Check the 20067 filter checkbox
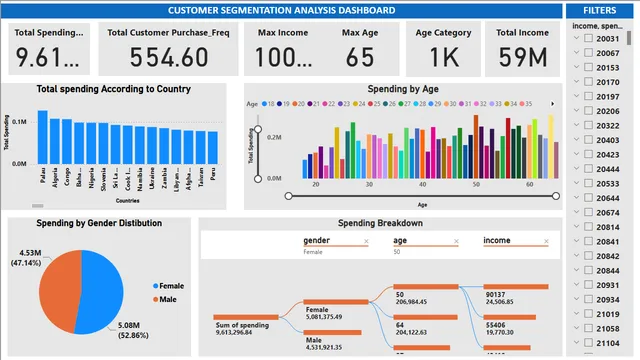The width and height of the screenshot is (640, 360). pyautogui.click(x=589, y=53)
